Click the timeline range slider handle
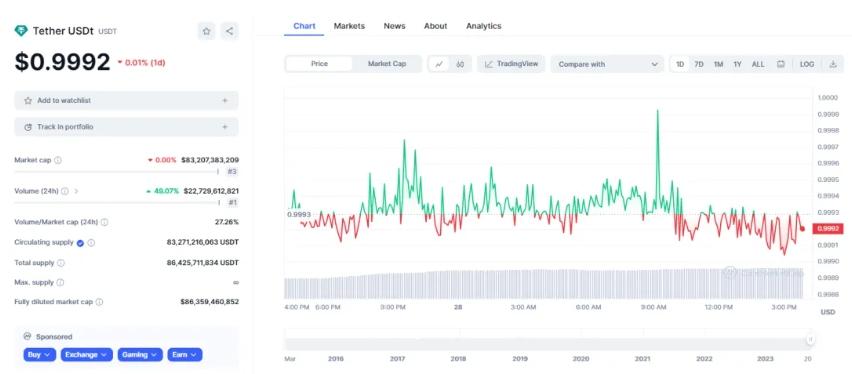 pyautogui.click(x=810, y=339)
